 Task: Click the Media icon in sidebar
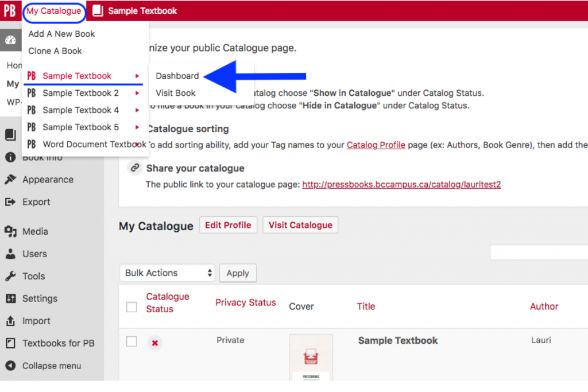(10, 231)
